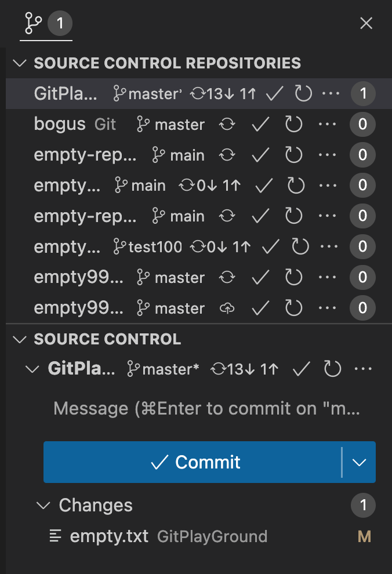The image size is (392, 574).
Task: Refresh the bogus Git repository
Action: click(x=293, y=124)
